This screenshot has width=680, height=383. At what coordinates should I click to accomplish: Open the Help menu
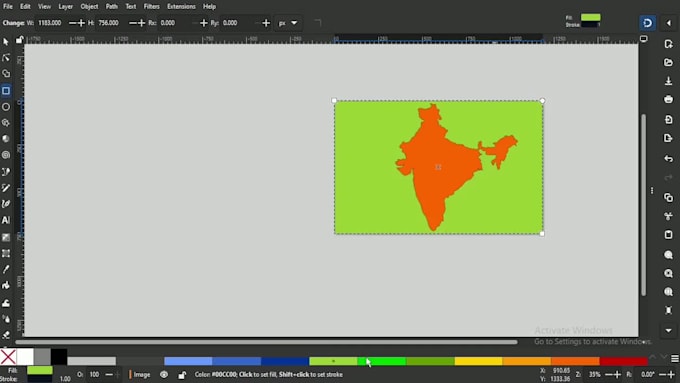[209, 7]
